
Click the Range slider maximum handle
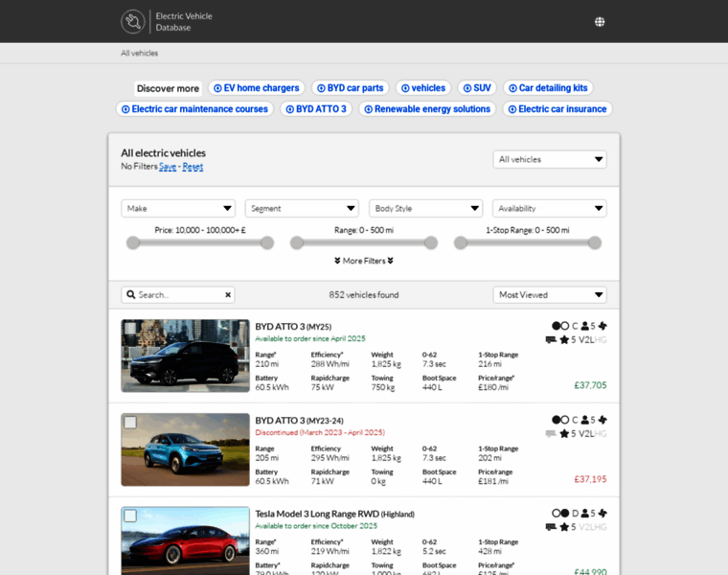coord(431,242)
